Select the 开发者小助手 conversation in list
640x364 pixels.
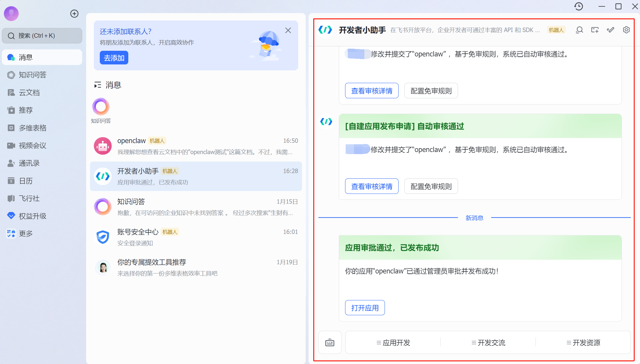click(x=196, y=176)
